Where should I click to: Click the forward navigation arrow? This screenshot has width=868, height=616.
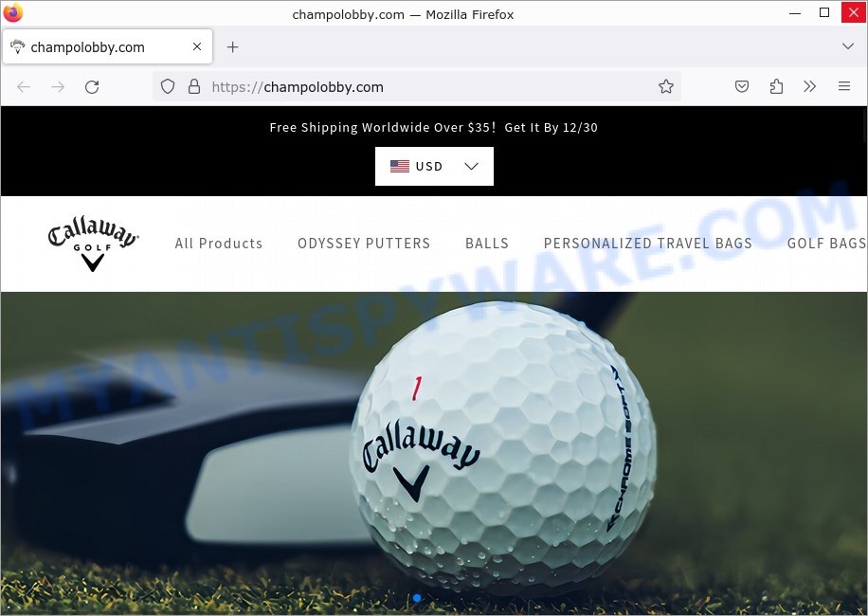58,87
